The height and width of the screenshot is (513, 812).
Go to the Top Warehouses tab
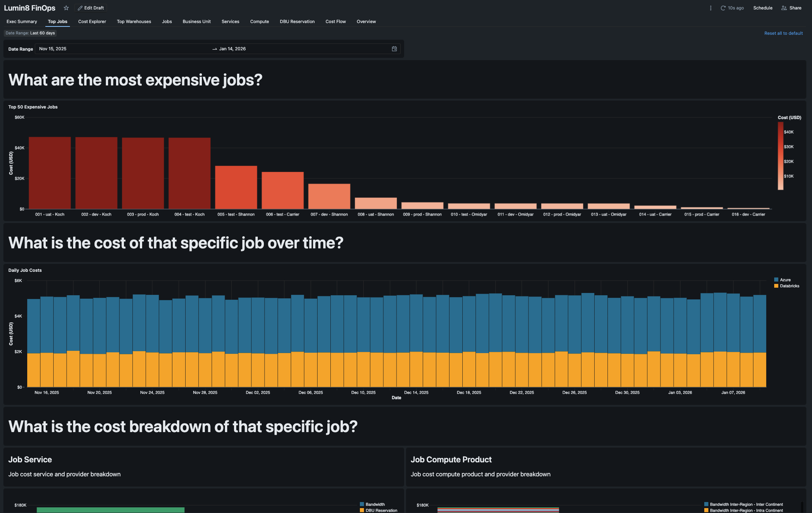134,22
